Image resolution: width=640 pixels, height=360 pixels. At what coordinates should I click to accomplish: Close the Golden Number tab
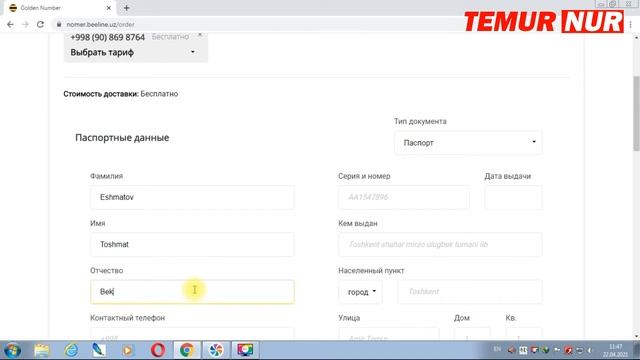[109, 8]
